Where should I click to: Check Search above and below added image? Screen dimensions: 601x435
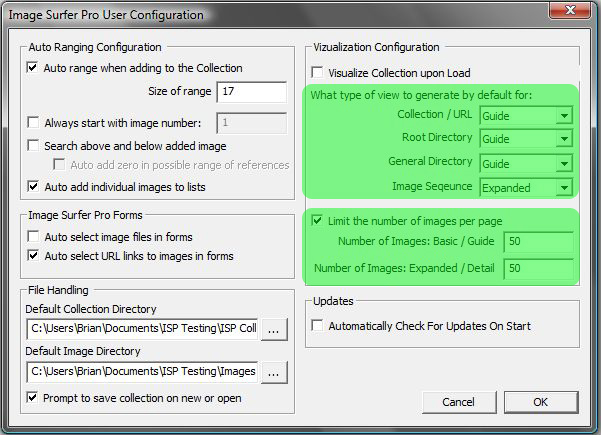[x=33, y=146]
